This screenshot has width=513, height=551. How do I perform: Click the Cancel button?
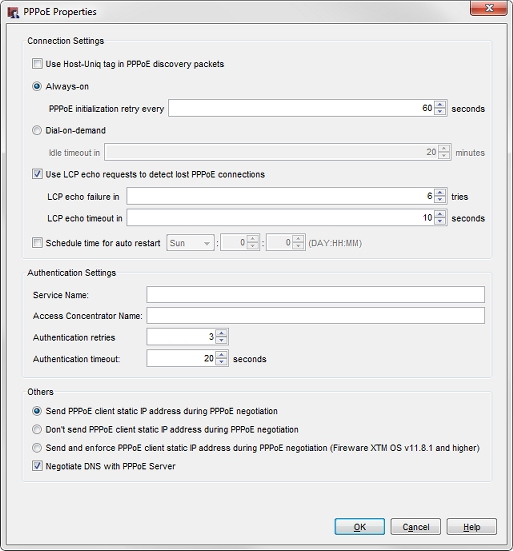tap(416, 527)
